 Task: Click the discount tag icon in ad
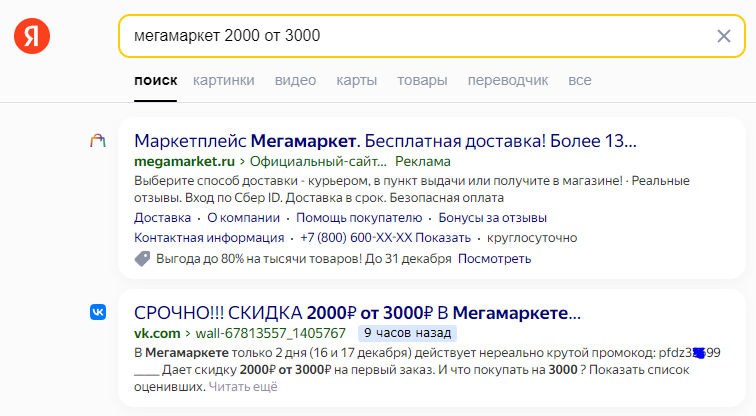[x=142, y=259]
